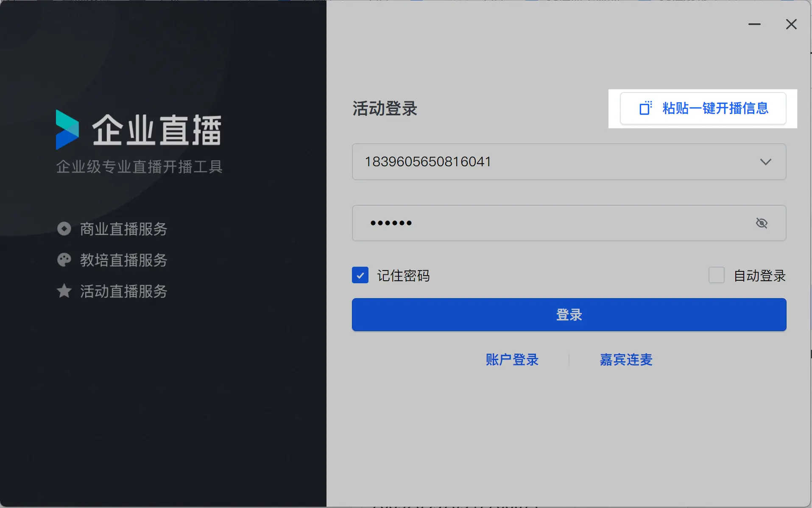Toggle password visibility eye icon

[x=762, y=223]
